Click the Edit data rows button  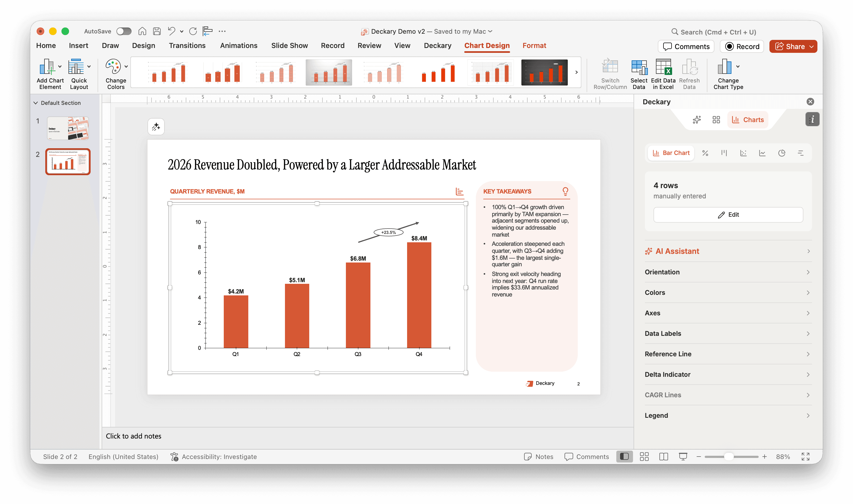[728, 215]
